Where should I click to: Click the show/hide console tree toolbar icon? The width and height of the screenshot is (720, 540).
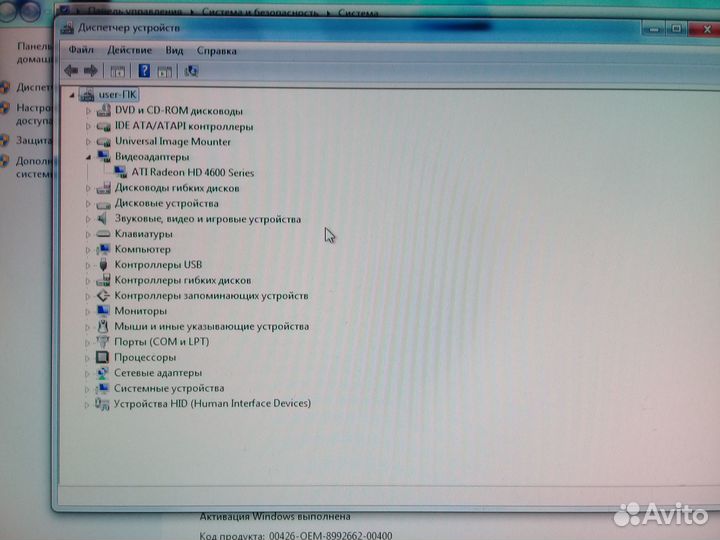(x=117, y=71)
